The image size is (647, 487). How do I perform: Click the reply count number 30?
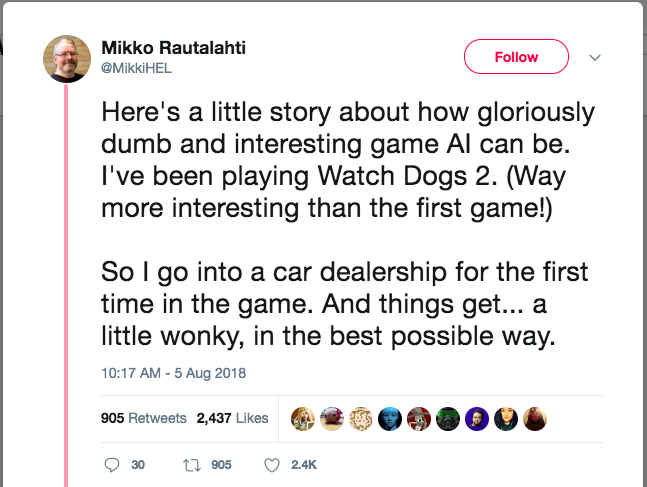(138, 465)
